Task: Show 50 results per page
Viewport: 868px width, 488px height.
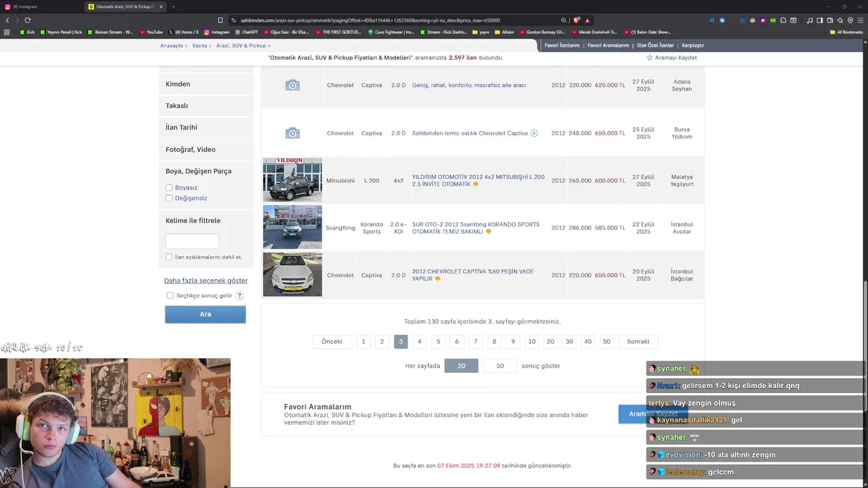Action: click(x=500, y=366)
